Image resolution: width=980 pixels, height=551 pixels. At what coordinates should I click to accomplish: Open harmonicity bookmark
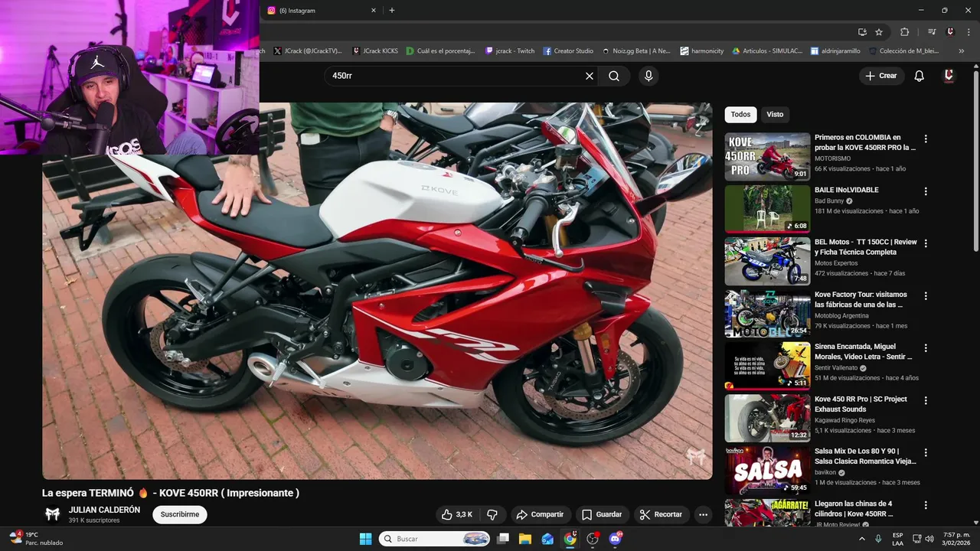pyautogui.click(x=701, y=51)
